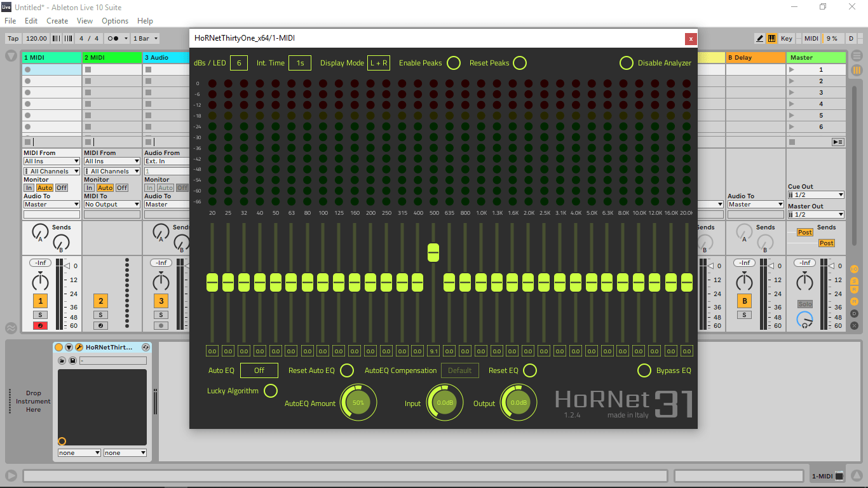Toggle Mixer section M icon

(x=854, y=302)
